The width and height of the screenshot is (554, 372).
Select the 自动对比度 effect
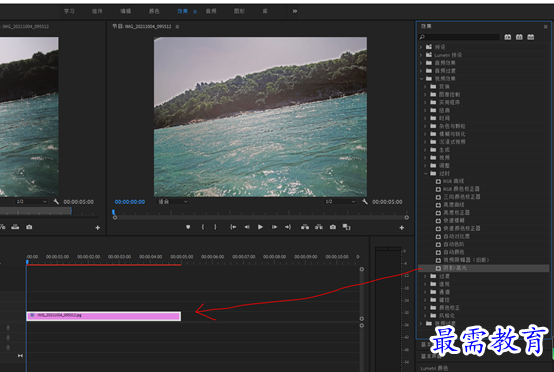click(456, 236)
